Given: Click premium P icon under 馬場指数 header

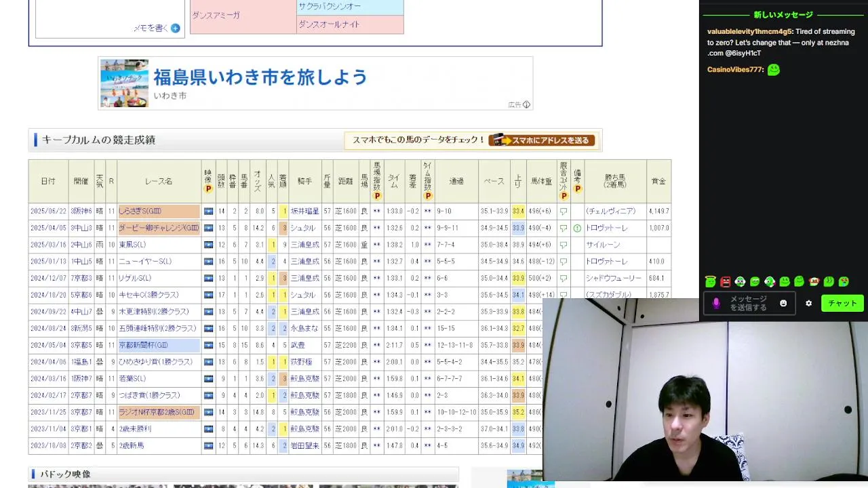Looking at the screenshot, I should tap(377, 196).
